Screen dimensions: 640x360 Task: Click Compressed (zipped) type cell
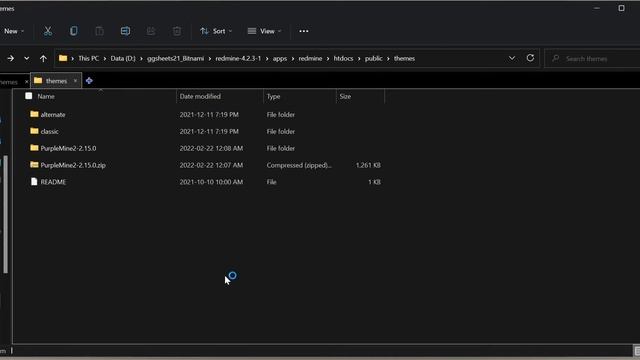tap(299, 165)
